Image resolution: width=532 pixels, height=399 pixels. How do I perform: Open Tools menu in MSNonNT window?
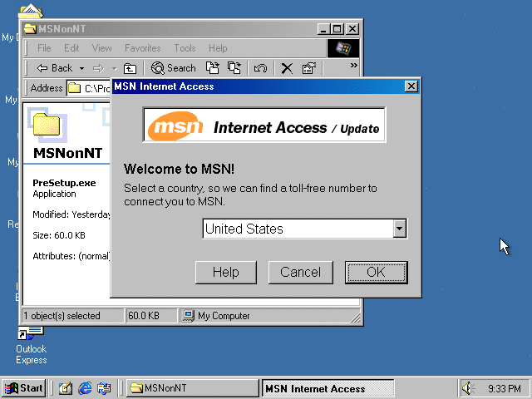(185, 48)
